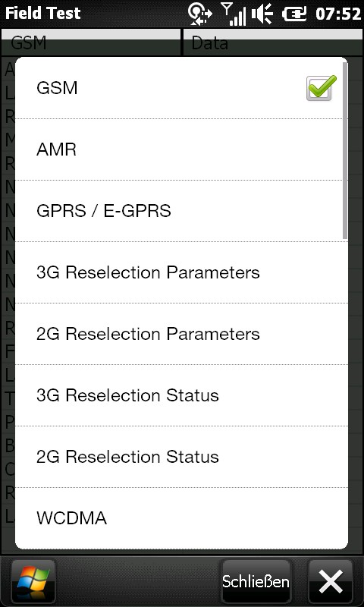The height and width of the screenshot is (607, 364).
Task: Click the list's vertical scrollbar
Action: click(345, 151)
